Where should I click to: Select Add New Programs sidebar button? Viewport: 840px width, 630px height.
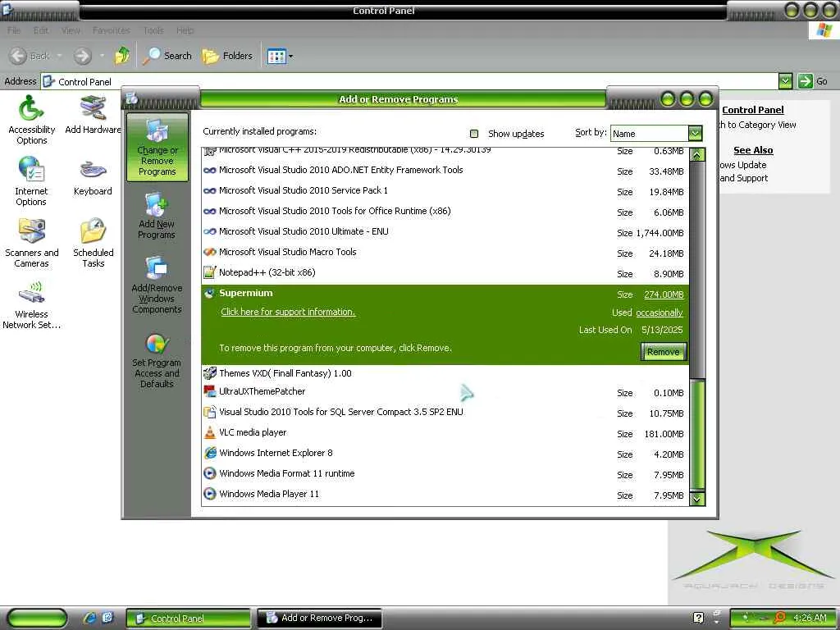tap(157, 217)
